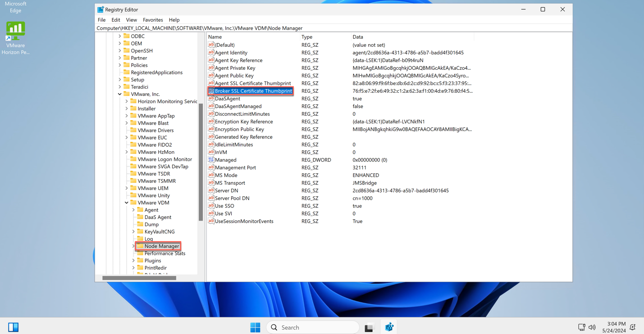Viewport: 644px width, 334px height.
Task: Click the (Default) string value icon
Action: coord(211,45)
